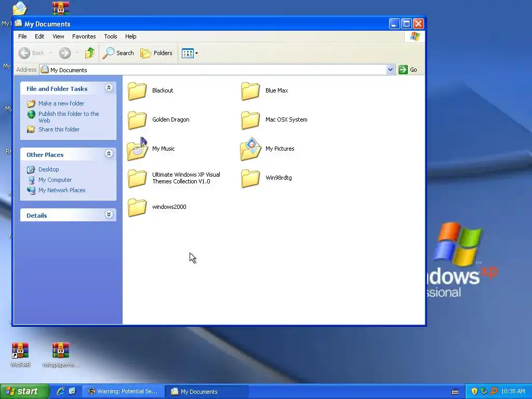Click the Forward navigation arrow
The width and height of the screenshot is (532, 399).
65,53
